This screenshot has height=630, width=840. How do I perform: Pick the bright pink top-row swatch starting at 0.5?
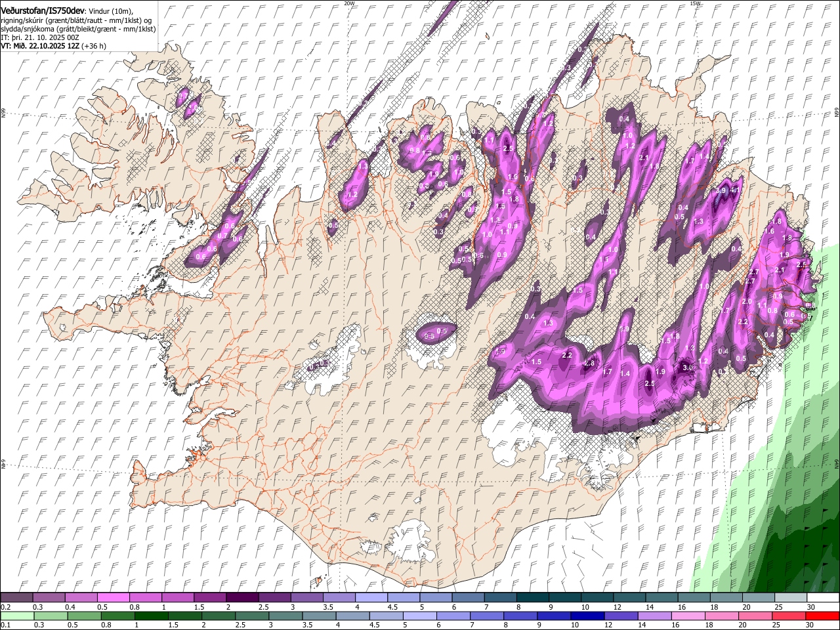[x=113, y=598]
